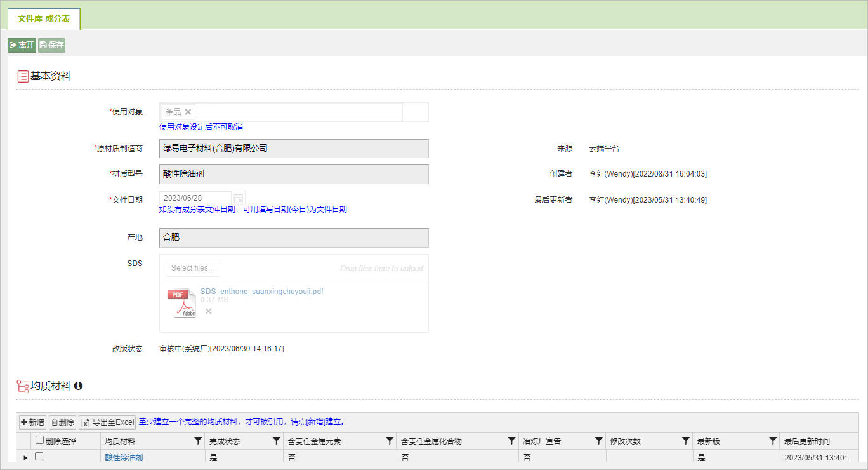Viewport: 868px width, 470px height.
Task: Click the Select files... upload button
Action: [x=193, y=268]
